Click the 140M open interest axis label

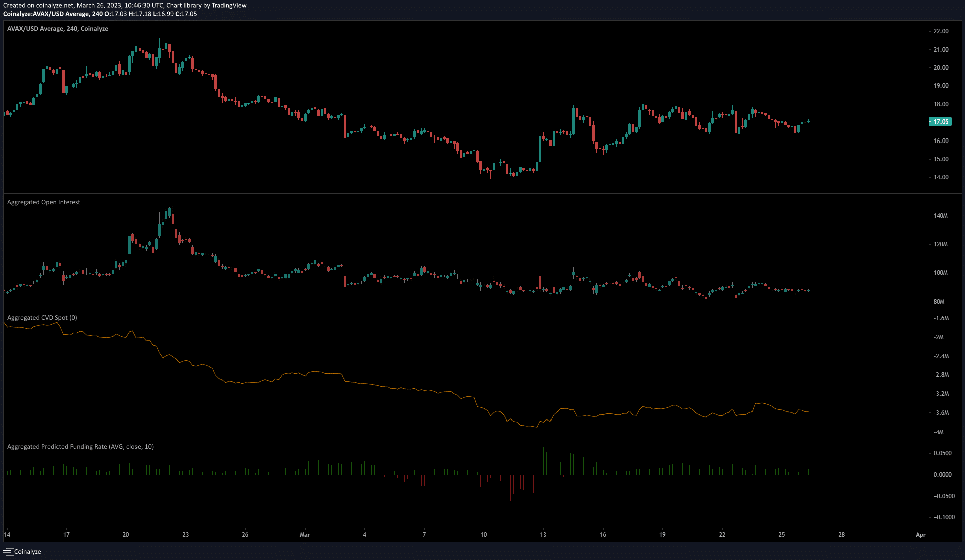[940, 216]
